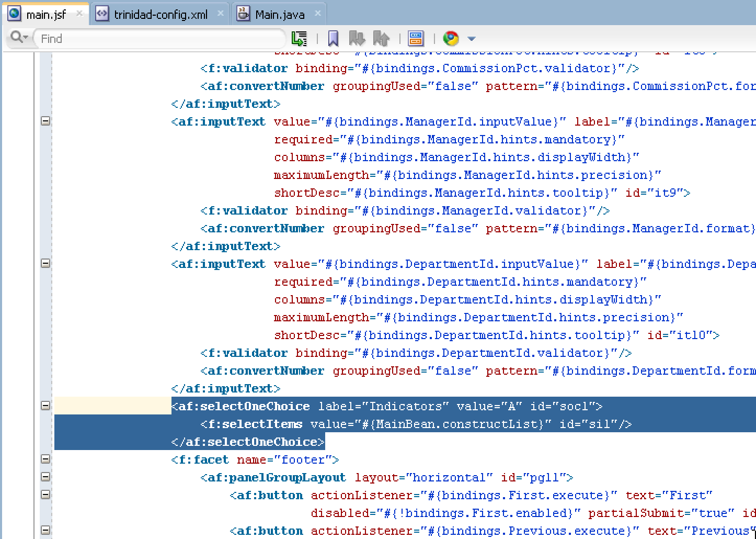Toggle a bookmark on the current line

tap(333, 38)
